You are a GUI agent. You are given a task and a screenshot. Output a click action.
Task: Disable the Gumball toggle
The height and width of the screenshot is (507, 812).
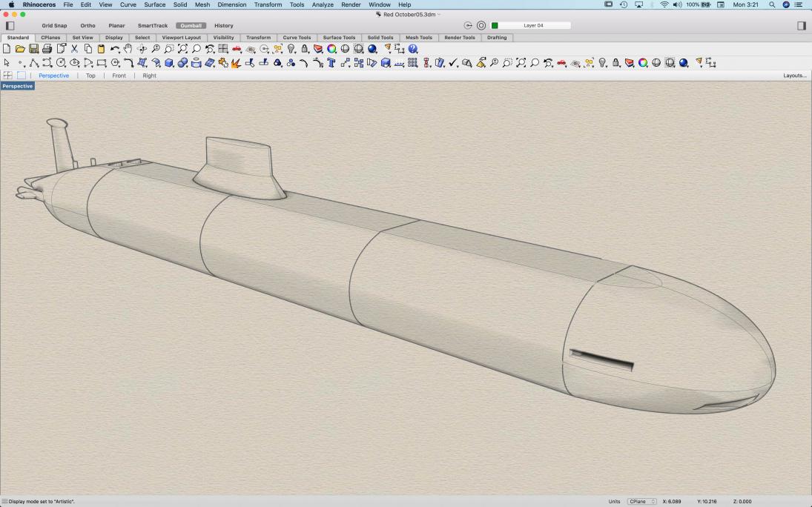(191, 25)
